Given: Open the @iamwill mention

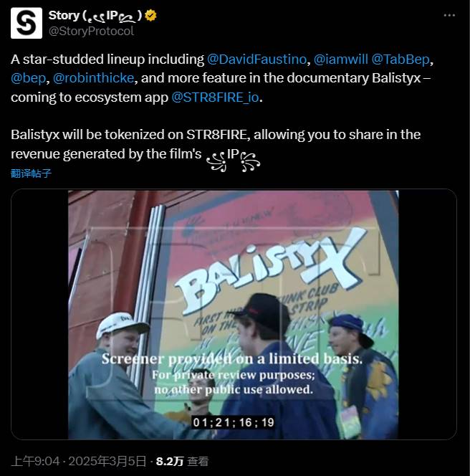Looking at the screenshot, I should (340, 59).
